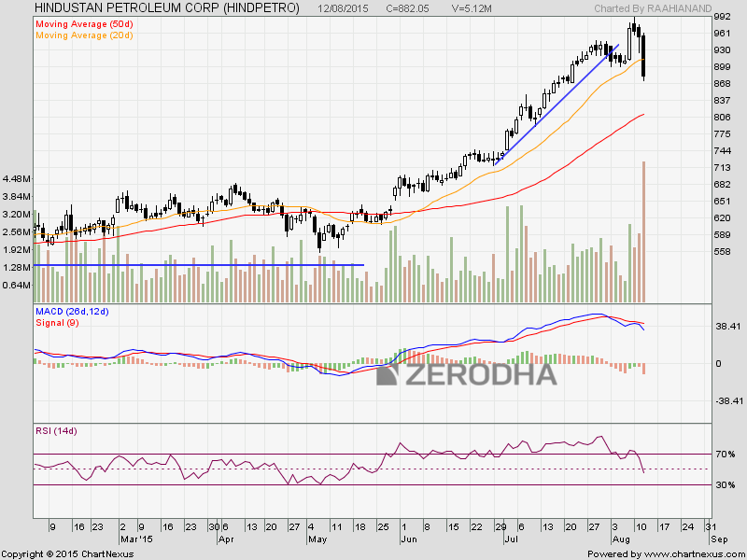
Task: Open the www.chartnexus.com link
Action: coord(693,553)
